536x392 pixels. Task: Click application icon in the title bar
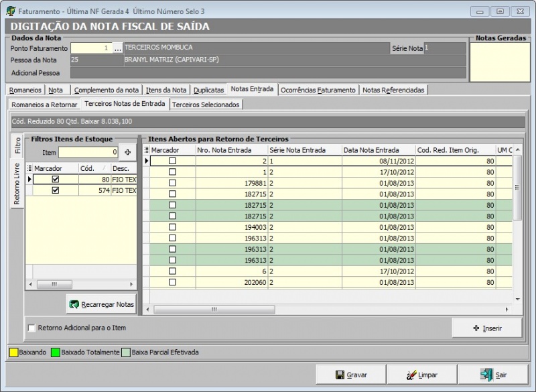click(10, 11)
